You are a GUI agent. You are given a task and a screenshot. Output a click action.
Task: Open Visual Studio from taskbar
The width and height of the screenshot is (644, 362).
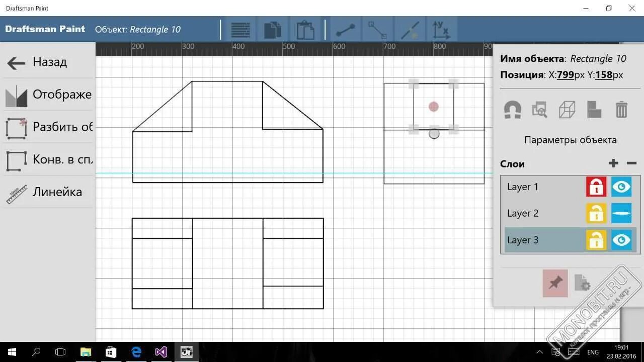point(161,352)
